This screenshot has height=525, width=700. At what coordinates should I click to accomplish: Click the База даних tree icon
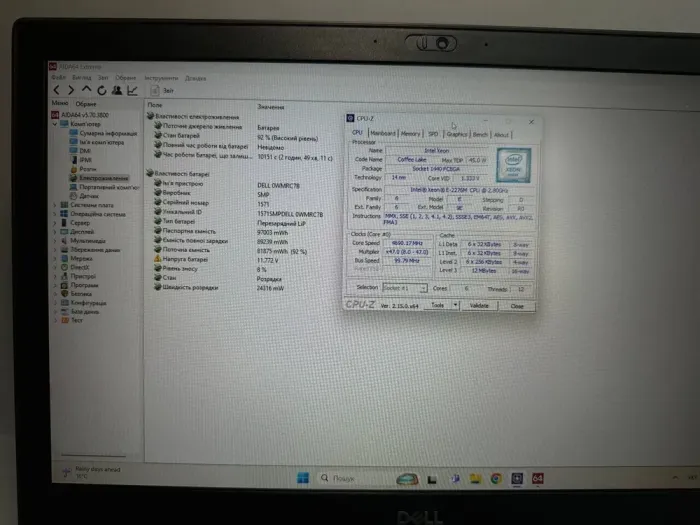64,312
